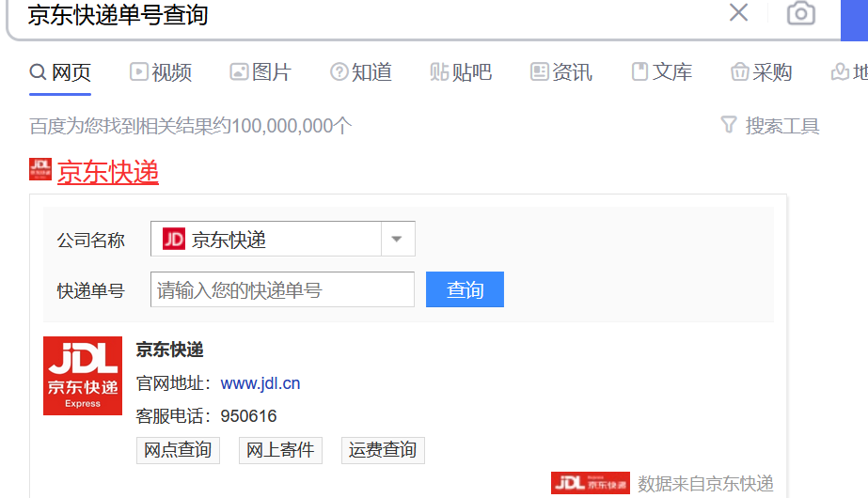The height and width of the screenshot is (498, 868).
Task: Open the 知道 tab
Action: click(x=361, y=72)
